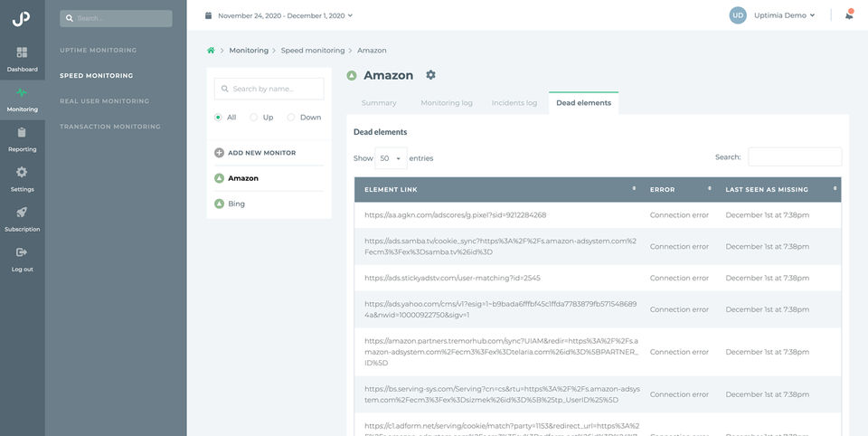Click the dead elements Search field
The image size is (868, 436).
point(794,157)
